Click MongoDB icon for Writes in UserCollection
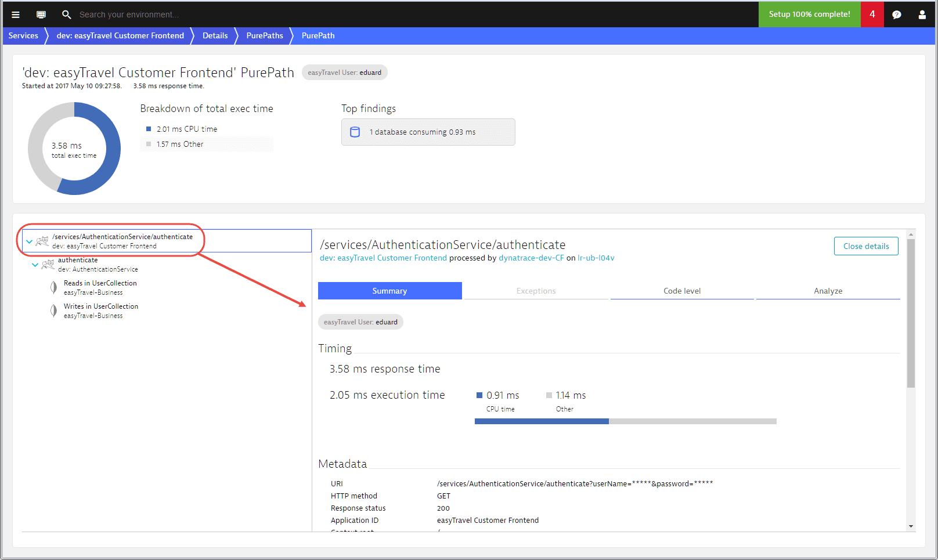This screenshot has width=938, height=560. tap(53, 310)
